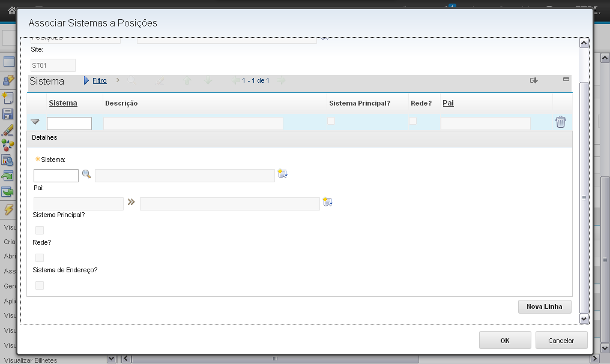Sort by the Sistema column header
Screen dimensions: 610x364
click(63, 103)
